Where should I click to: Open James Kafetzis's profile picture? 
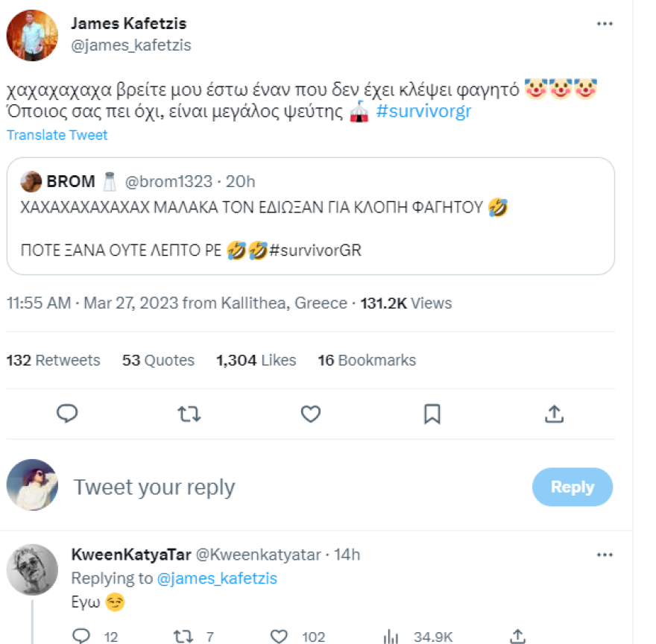32,34
